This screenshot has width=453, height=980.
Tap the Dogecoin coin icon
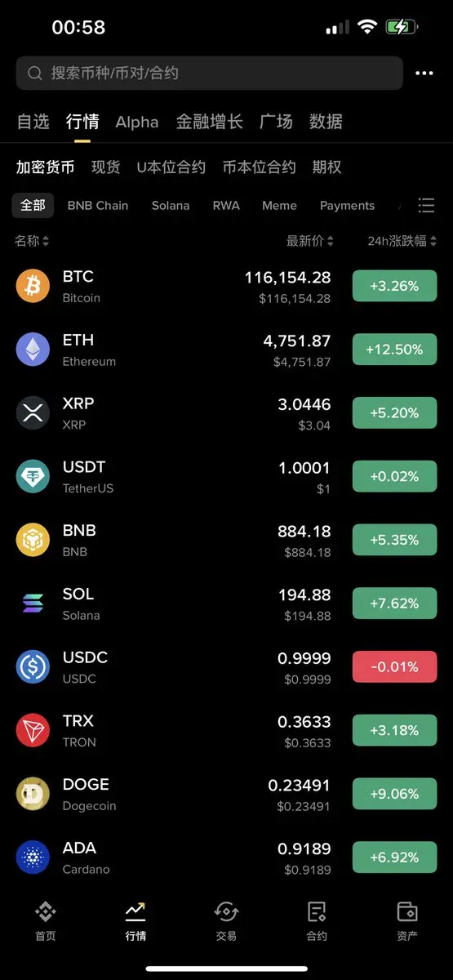coord(33,794)
